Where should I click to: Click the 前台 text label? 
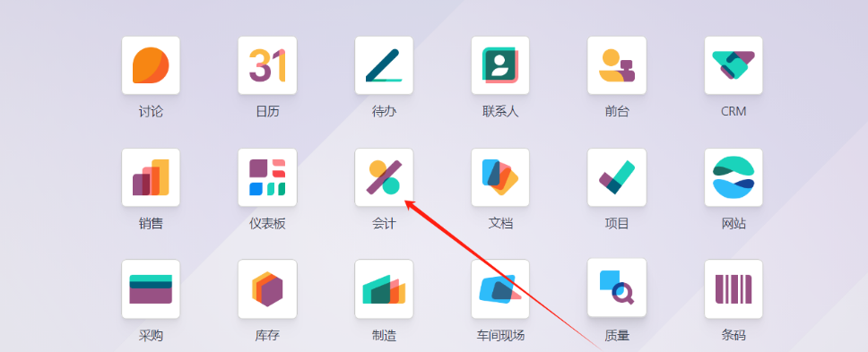coord(617,112)
